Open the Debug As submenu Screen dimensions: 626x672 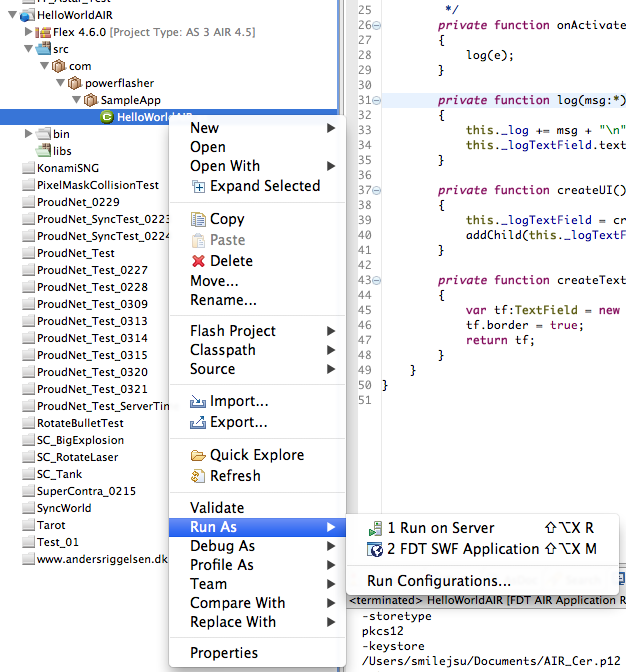(258, 546)
